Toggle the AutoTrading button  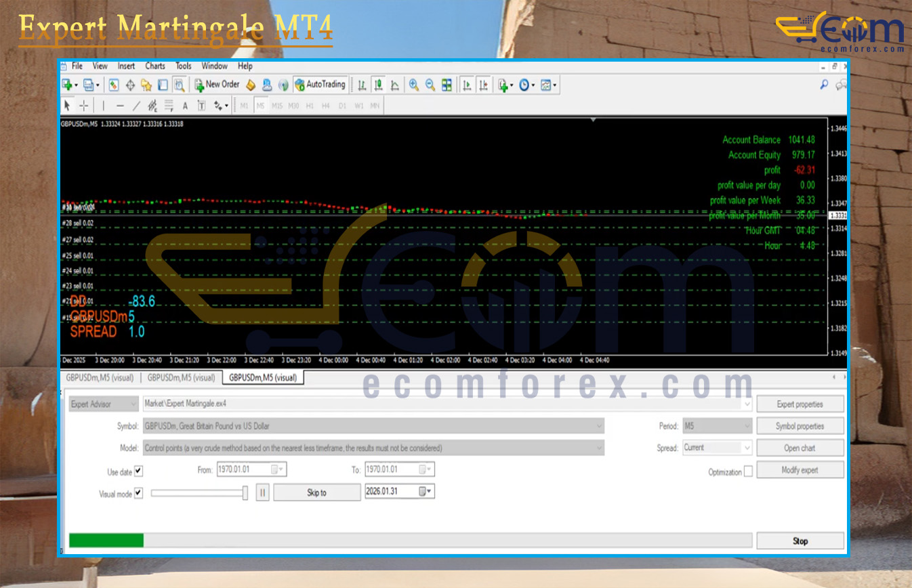[x=320, y=85]
